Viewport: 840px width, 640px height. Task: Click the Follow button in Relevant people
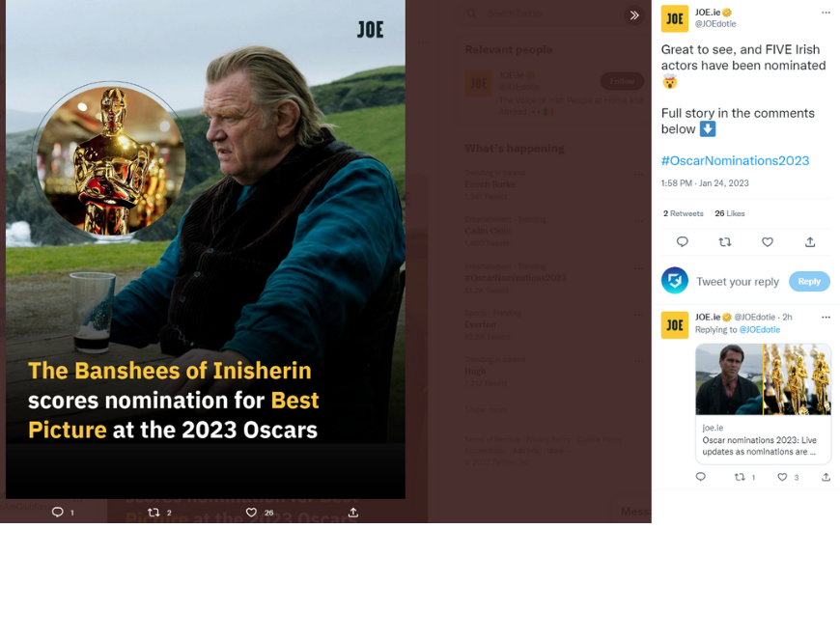pos(622,81)
